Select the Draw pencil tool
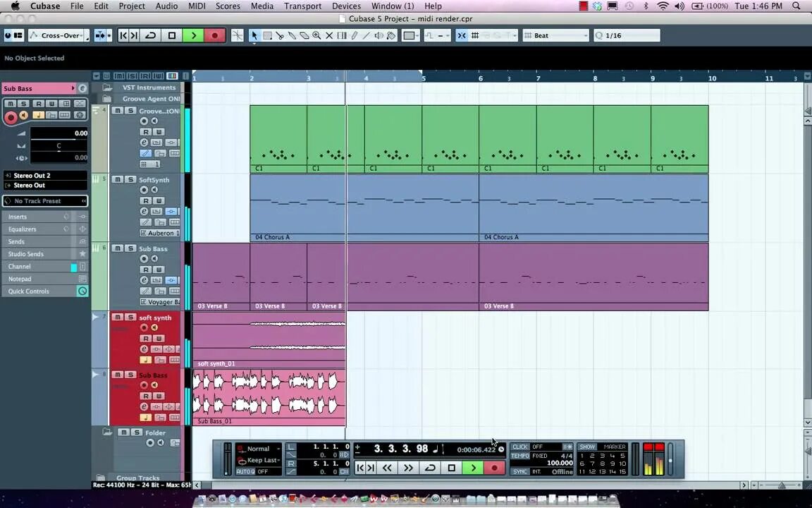 (x=355, y=35)
